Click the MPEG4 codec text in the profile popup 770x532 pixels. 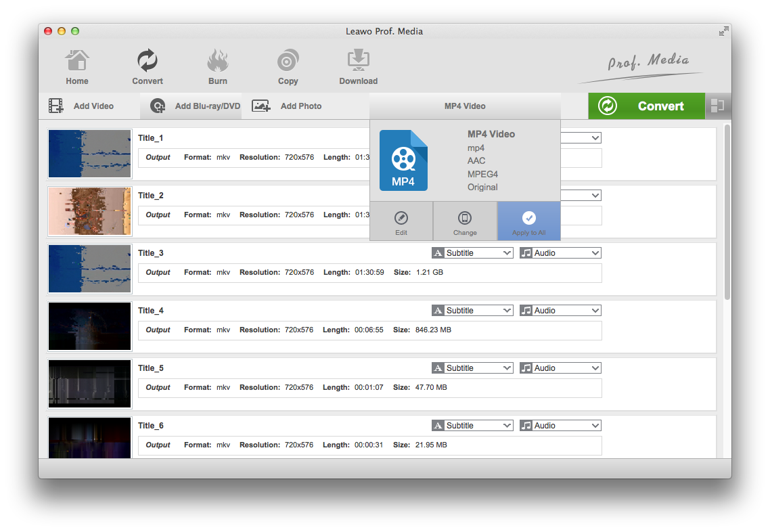[482, 174]
